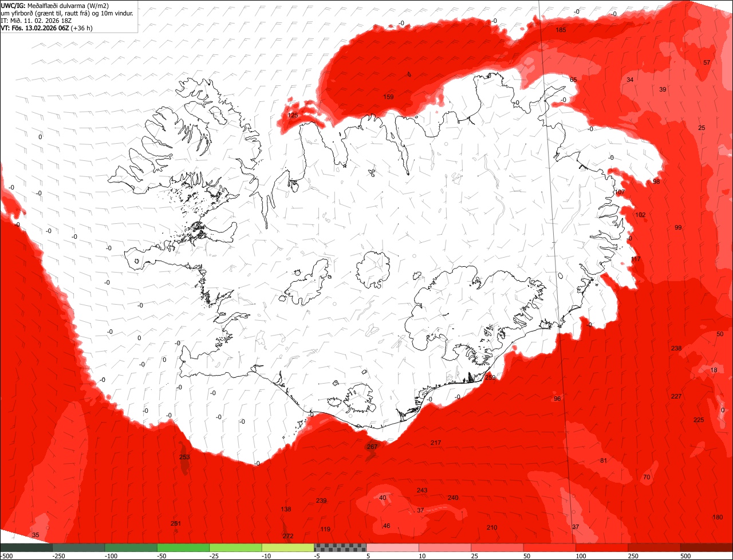
Task: Pick the salmon swatch between 25 and 50
Action: pyautogui.click(x=498, y=547)
